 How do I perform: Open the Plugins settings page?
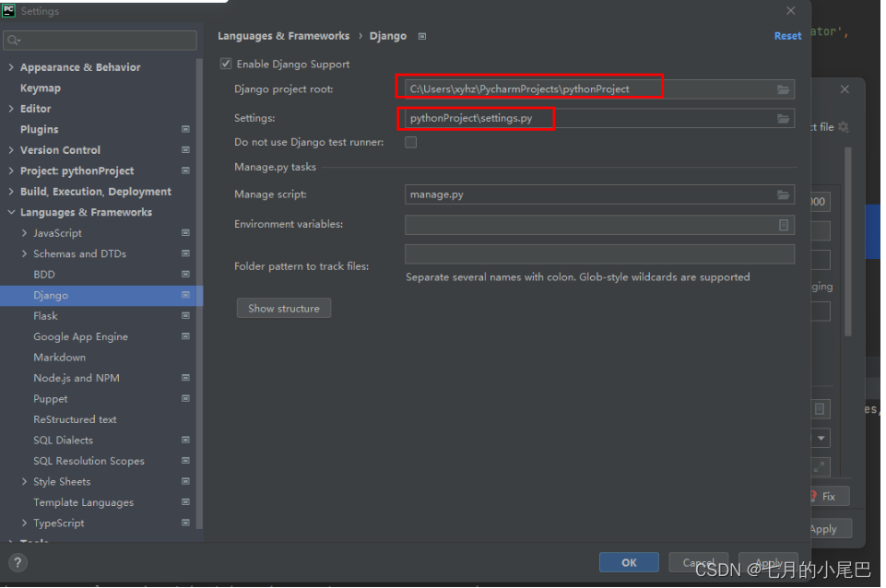click(39, 129)
